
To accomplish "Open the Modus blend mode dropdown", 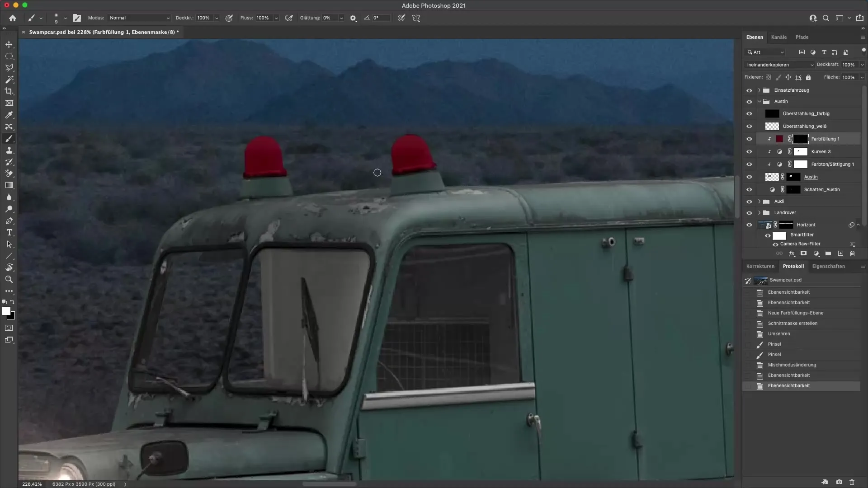I will (139, 18).
